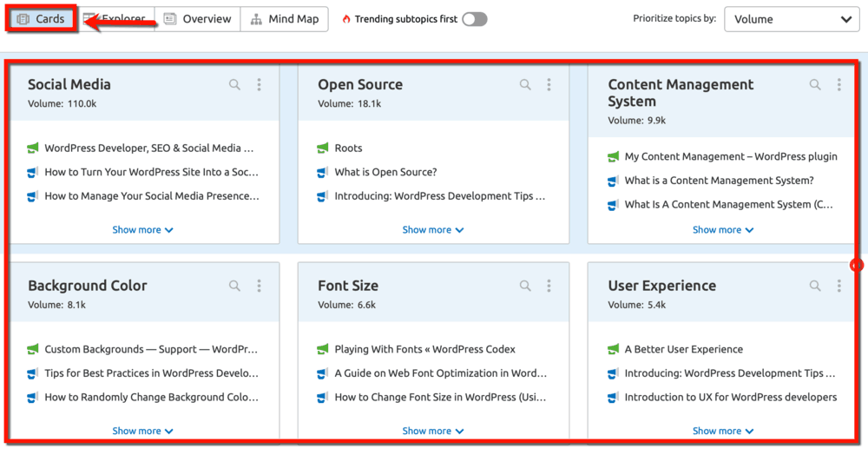Open three-dot menu on User Experience card
The image size is (868, 455).
[838, 286]
